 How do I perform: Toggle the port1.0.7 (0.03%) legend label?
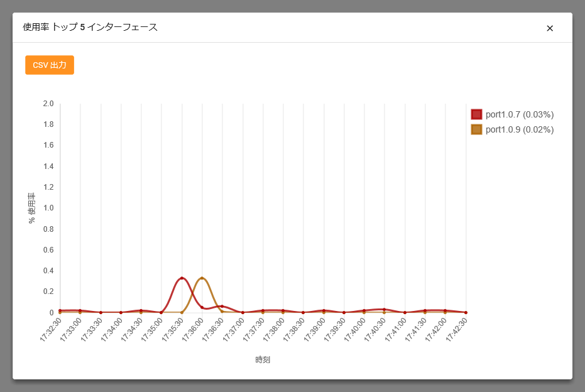(x=519, y=114)
